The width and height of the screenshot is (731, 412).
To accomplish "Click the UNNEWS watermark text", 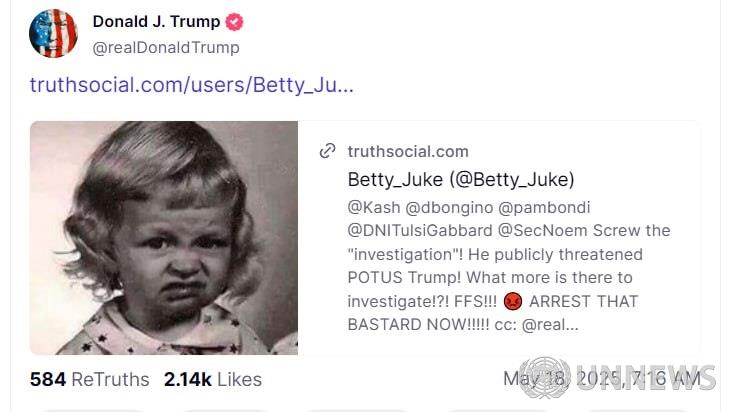I will 646,378.
